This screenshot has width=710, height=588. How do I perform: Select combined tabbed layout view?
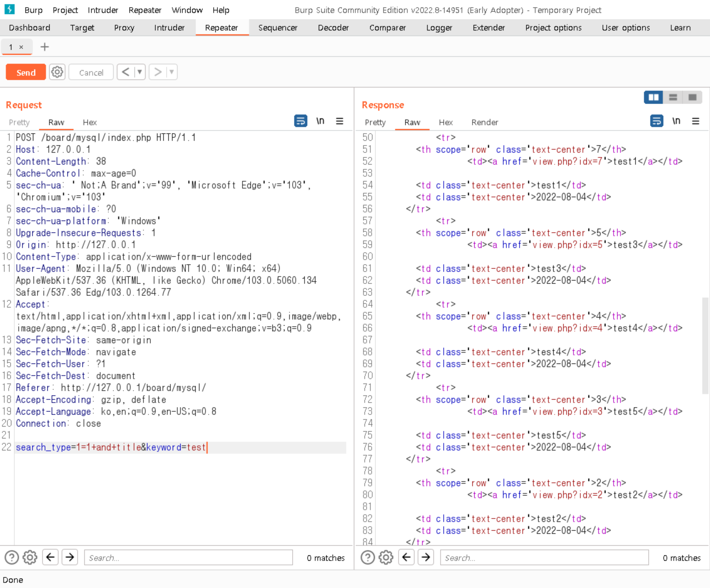tap(692, 97)
